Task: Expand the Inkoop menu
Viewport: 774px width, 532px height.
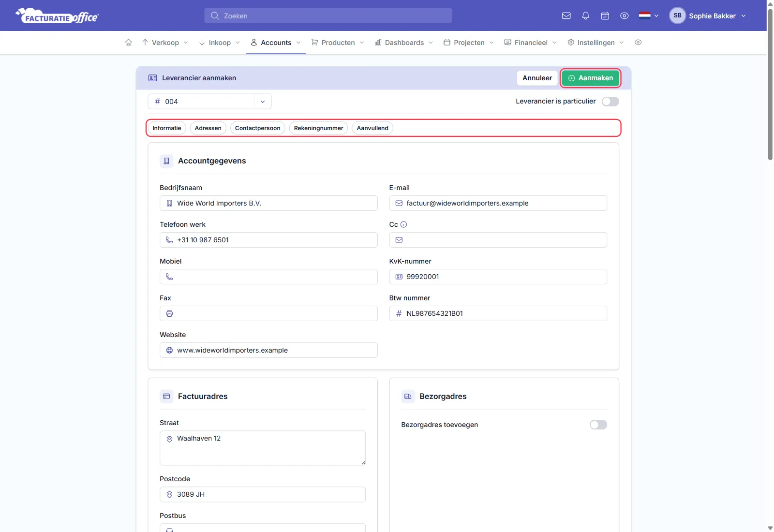Action: (219, 43)
